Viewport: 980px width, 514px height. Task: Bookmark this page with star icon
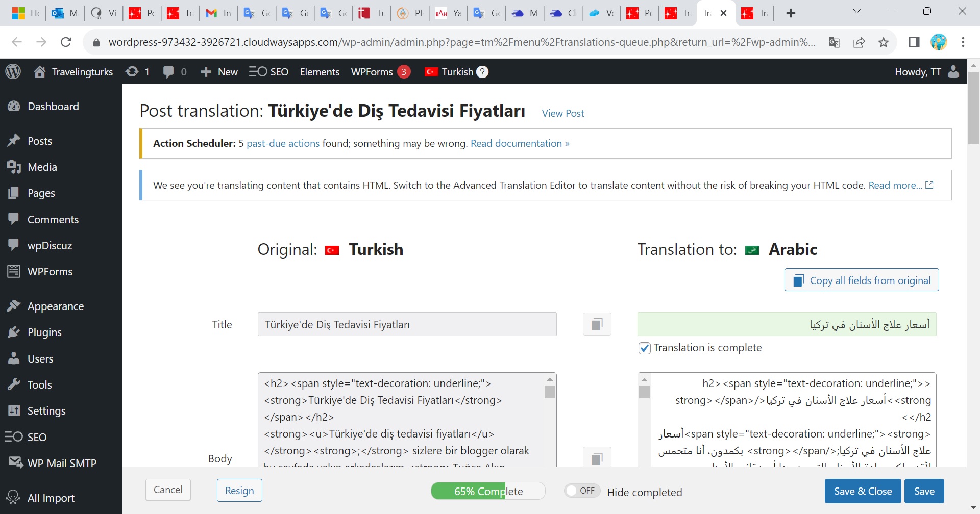(884, 42)
